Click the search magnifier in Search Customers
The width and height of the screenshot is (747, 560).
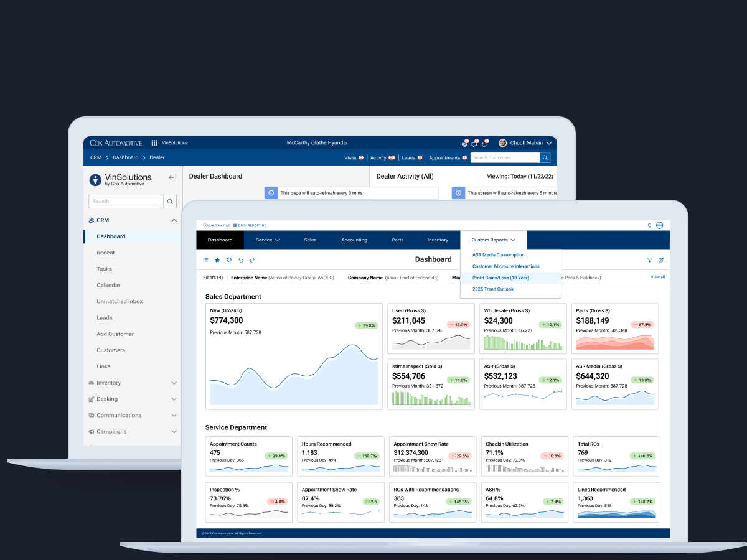[545, 158]
